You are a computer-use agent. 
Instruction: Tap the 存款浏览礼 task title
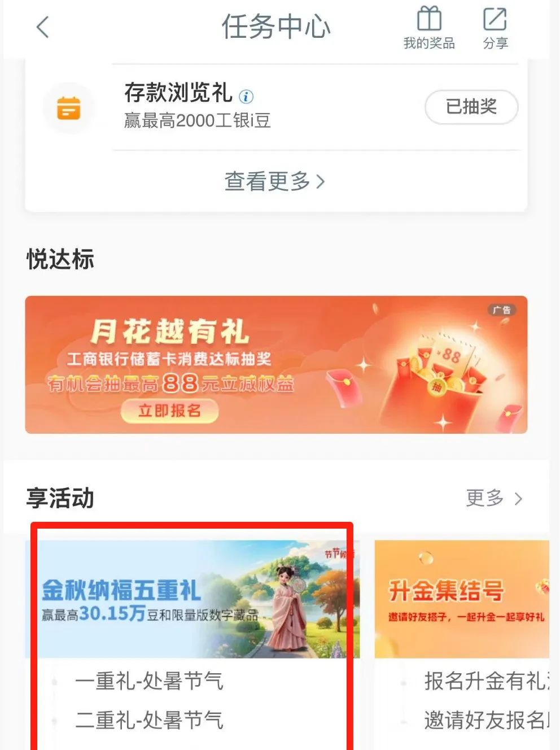(x=178, y=93)
